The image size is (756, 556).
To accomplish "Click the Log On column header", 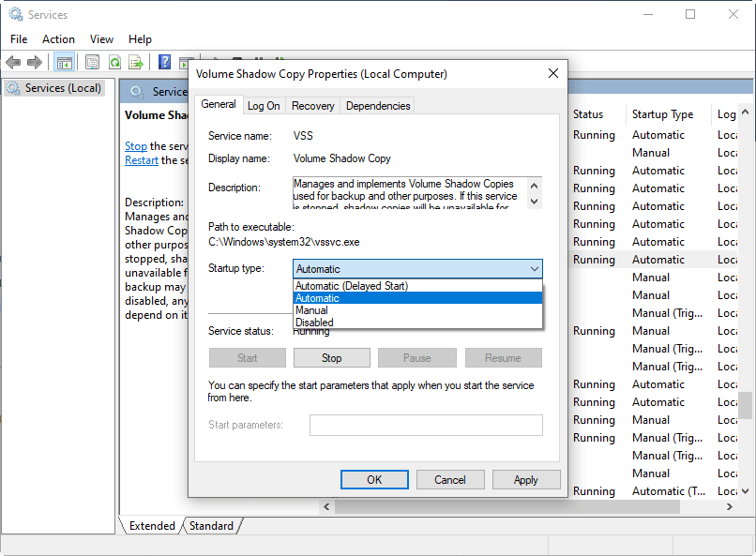I will 726,114.
